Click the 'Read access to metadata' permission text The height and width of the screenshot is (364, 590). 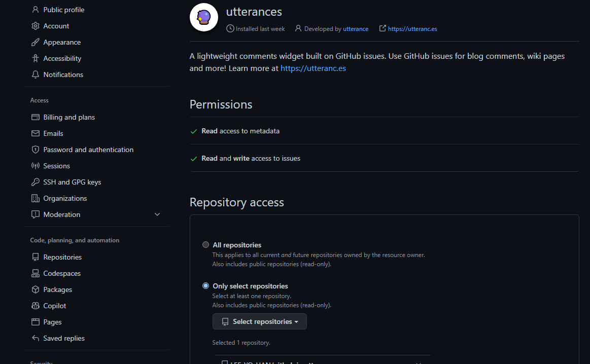click(240, 131)
